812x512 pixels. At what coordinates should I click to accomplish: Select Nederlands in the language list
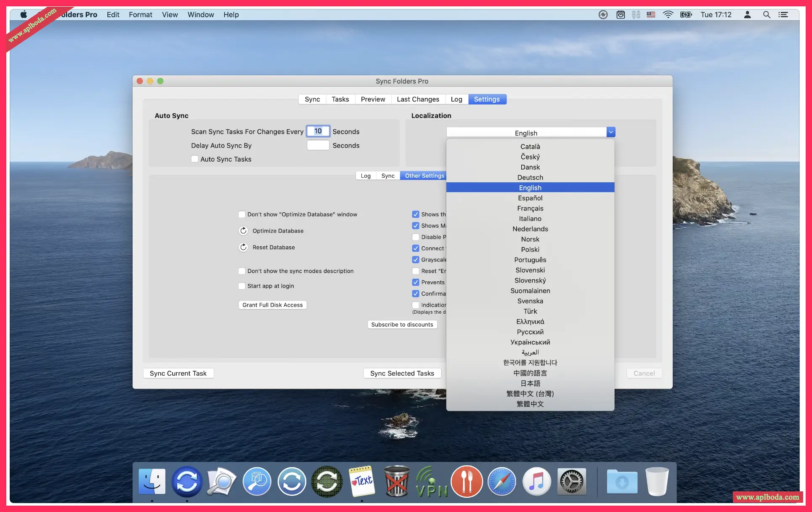coord(530,229)
